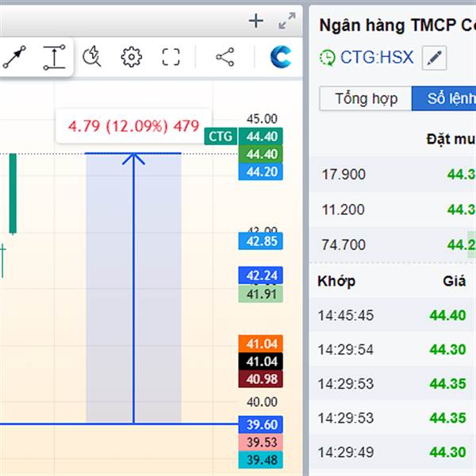Viewport: 476px width, 476px height.
Task: Select the 41.91 green price label
Action: (260, 294)
